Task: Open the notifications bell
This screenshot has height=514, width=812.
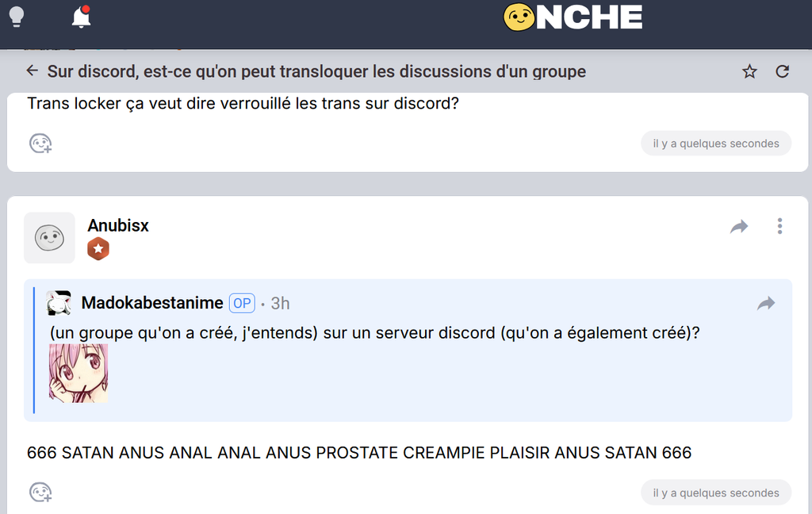Action: coord(82,17)
